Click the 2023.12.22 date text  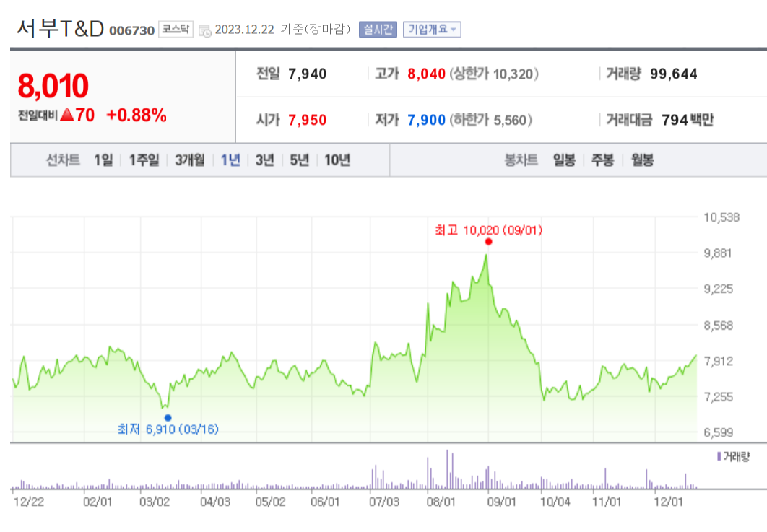pos(245,30)
